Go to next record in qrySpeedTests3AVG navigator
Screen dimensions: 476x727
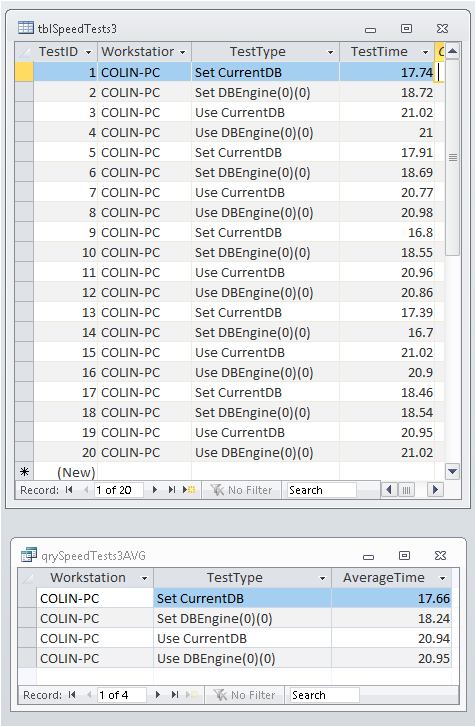point(158,695)
